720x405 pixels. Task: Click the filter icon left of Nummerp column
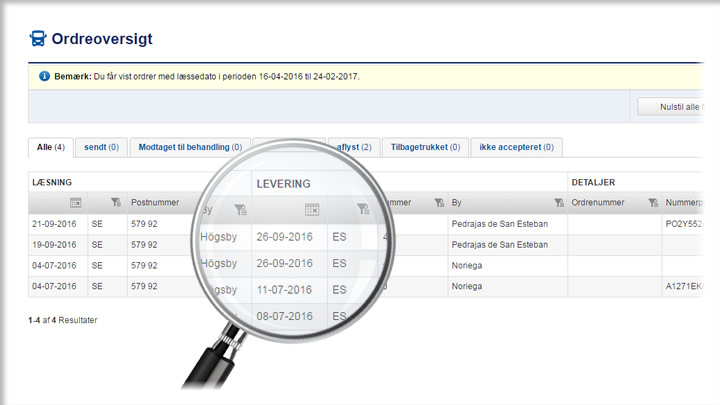[x=653, y=202]
